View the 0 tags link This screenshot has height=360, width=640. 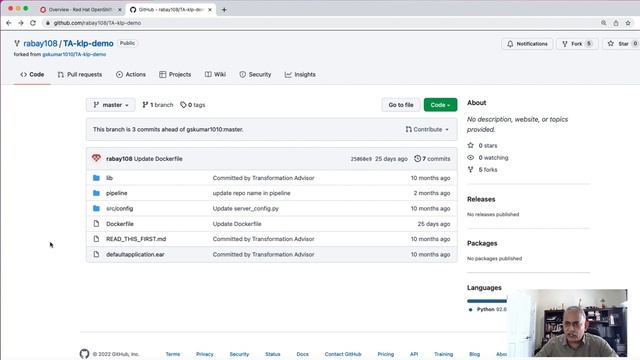(193, 105)
